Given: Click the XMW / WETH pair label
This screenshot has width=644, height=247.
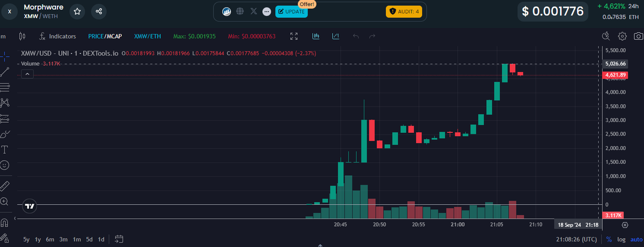Looking at the screenshot, I should click(40, 17).
